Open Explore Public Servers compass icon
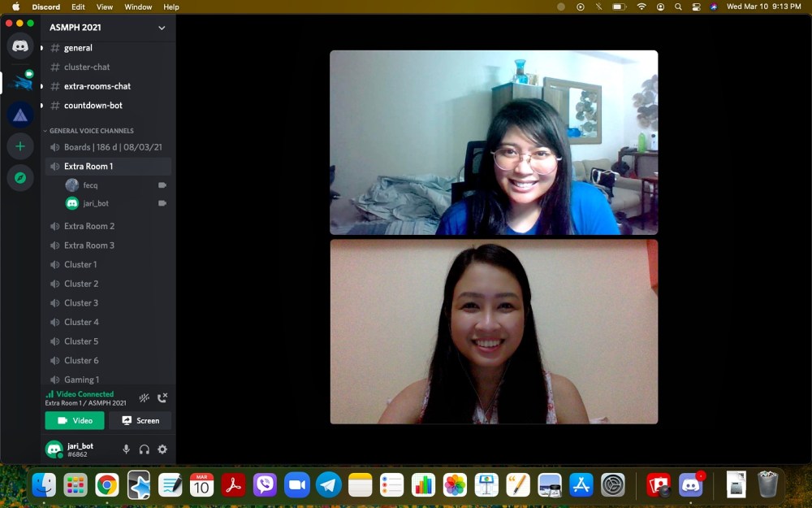This screenshot has height=508, width=812. click(x=20, y=178)
